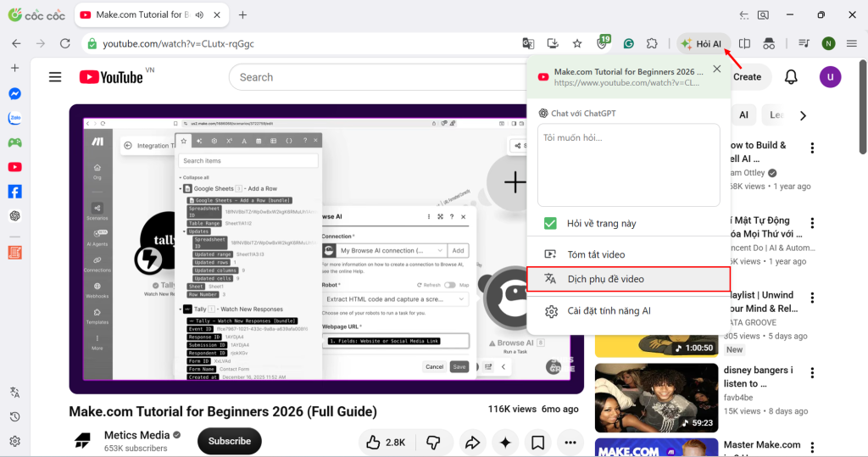Open the incognito mode icon
This screenshot has height=457, width=868.
coord(769,43)
